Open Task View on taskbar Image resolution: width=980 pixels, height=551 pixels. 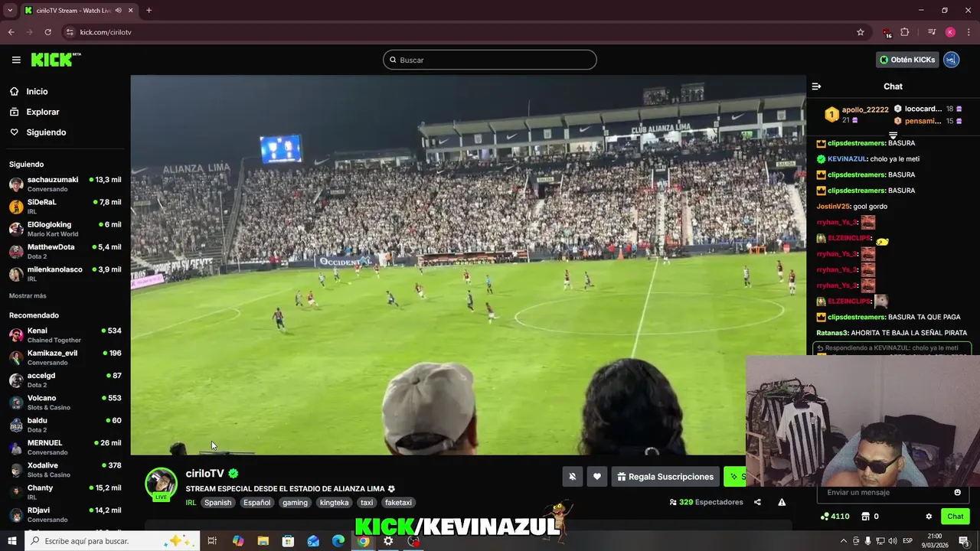[x=212, y=541]
